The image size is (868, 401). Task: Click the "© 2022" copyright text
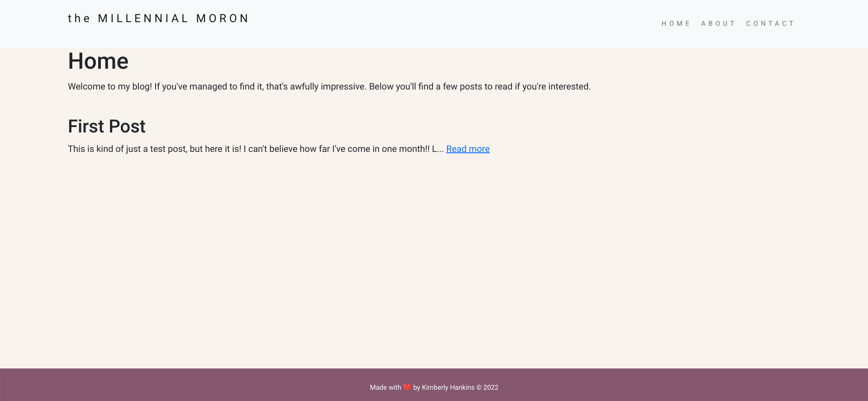point(487,387)
